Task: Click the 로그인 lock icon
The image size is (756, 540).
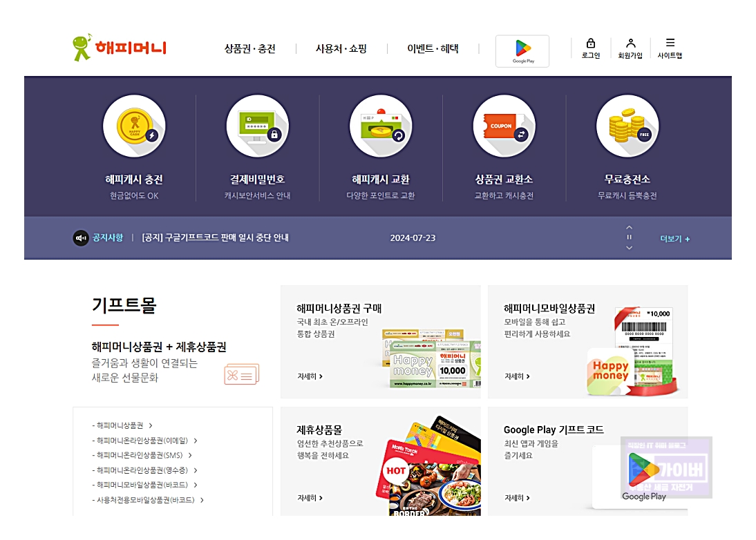Action: (x=591, y=43)
